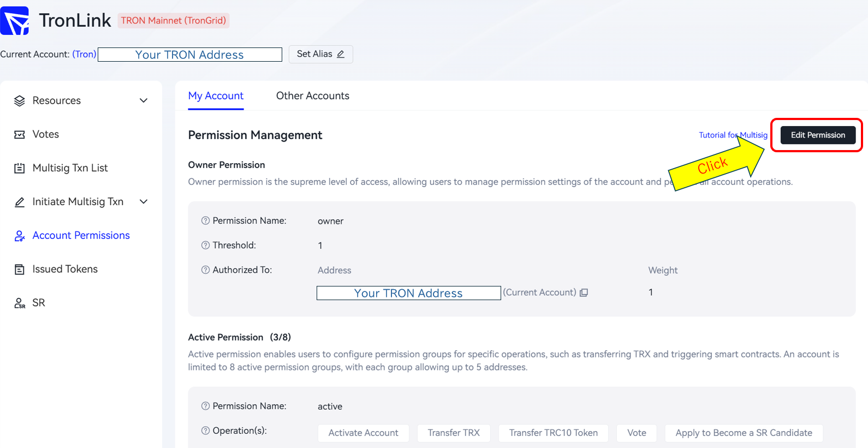Click help icon next to owner Permission Name
The width and height of the screenshot is (868, 448).
[205, 220]
